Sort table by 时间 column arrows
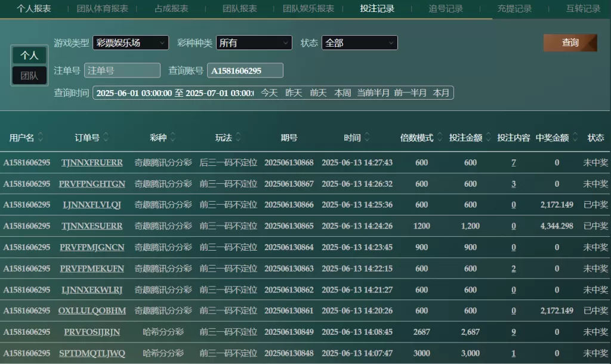Screen dimensions: 611x364 point(367,137)
